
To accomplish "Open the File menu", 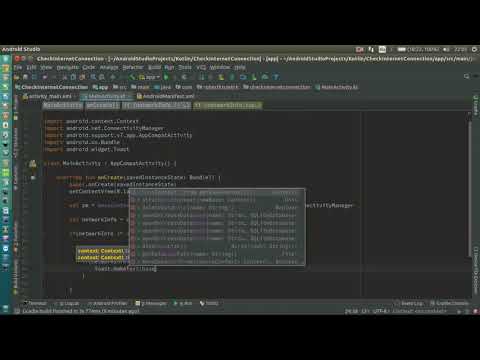I will click(x=18, y=68).
